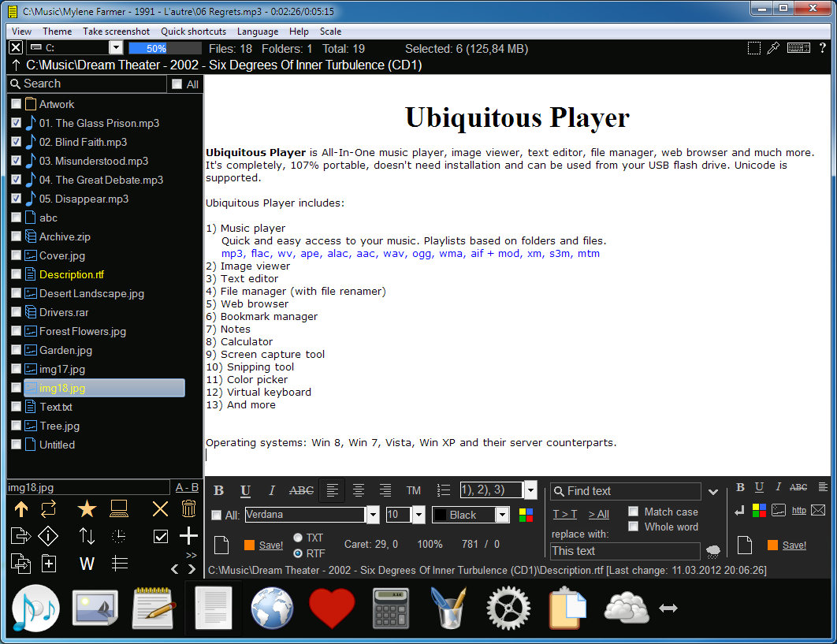
Task: Click the gold star favorites icon
Action: click(x=87, y=509)
